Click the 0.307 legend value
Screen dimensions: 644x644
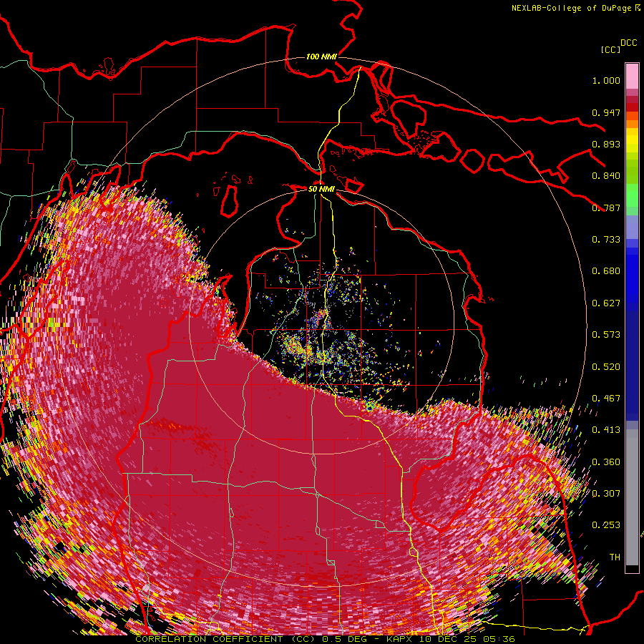606,494
